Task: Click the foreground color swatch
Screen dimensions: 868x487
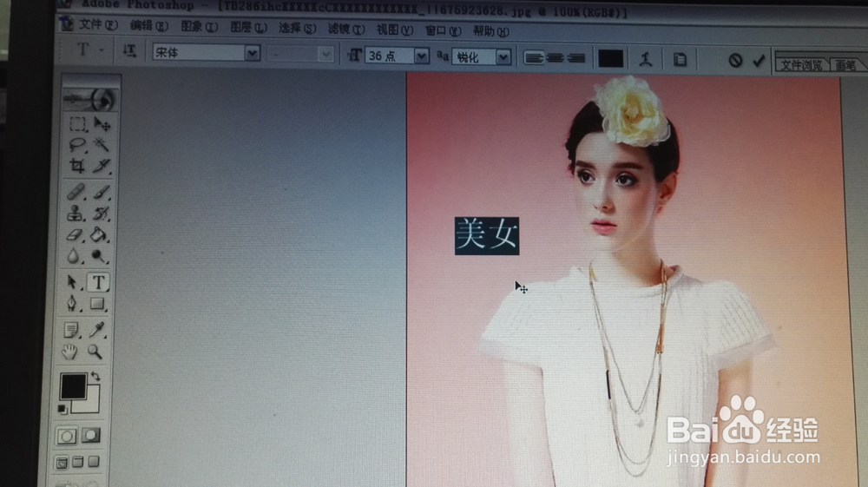Action: (x=73, y=386)
